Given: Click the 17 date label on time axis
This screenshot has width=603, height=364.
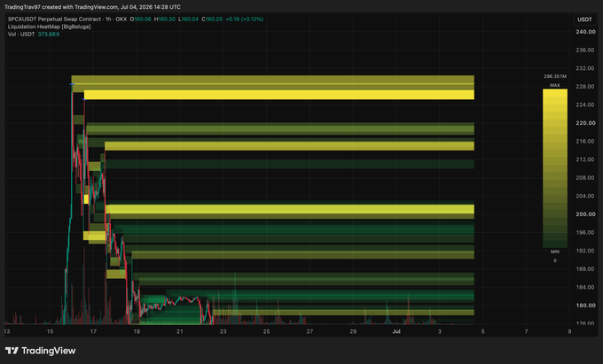Looking at the screenshot, I should 93,331.
